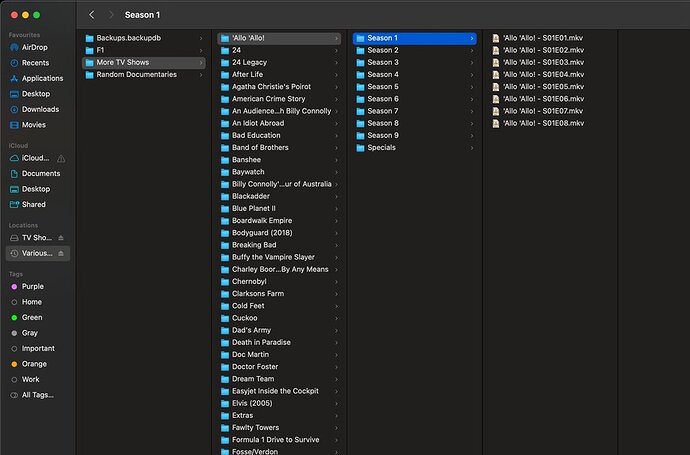690x455 pixels.
Task: Open the F1 folder
Action: [x=143, y=50]
